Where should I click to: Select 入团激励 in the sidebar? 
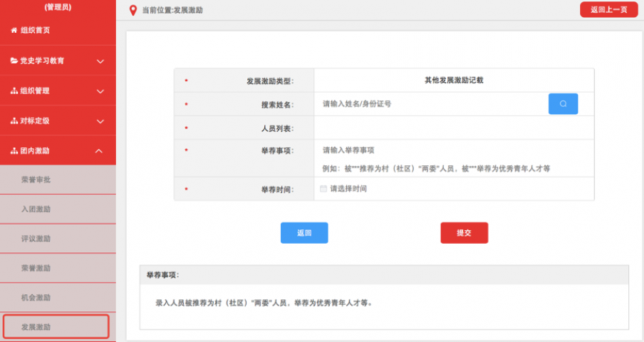[36, 209]
